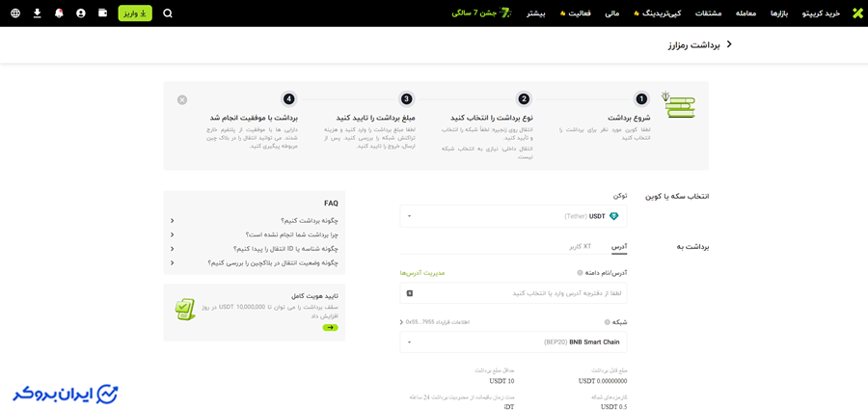The width and height of the screenshot is (868, 410).
Task: Click step title شروع برداشت
Action: tap(630, 118)
